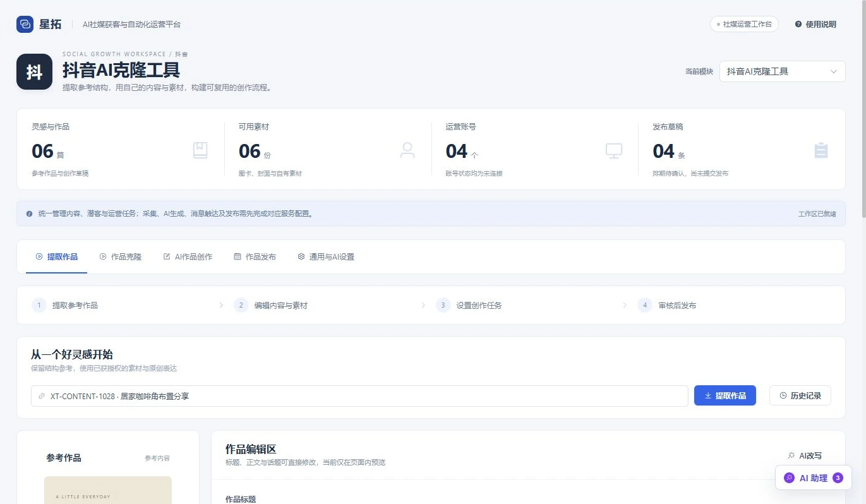866x504 pixels.
Task: Select step 3 设置创作任务
Action: coord(469,305)
